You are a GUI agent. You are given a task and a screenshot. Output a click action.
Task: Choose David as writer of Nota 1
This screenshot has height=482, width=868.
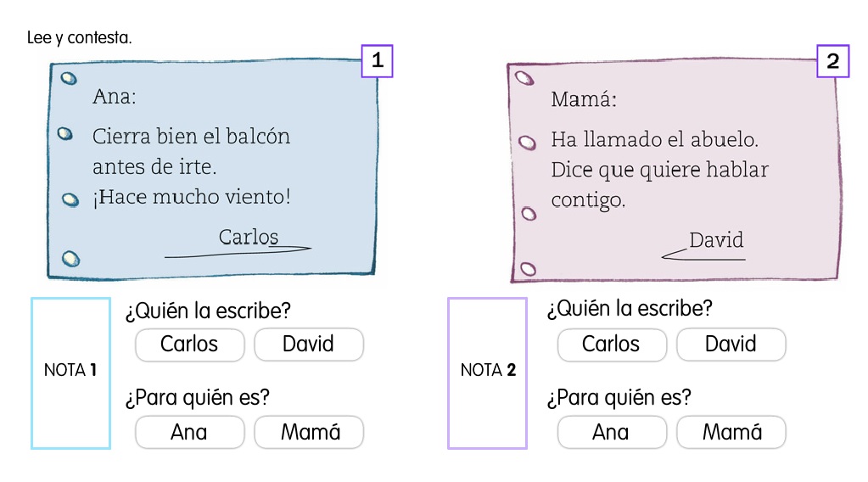click(x=308, y=345)
